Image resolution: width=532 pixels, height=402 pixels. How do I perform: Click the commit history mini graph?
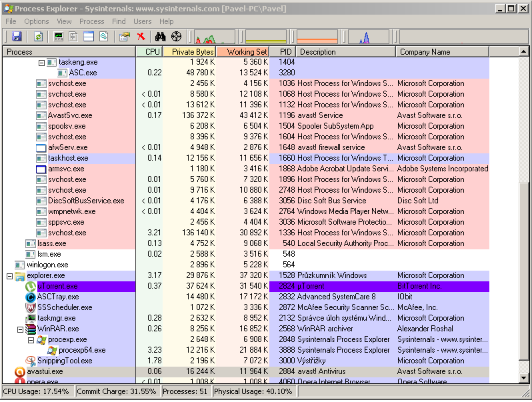point(267,37)
